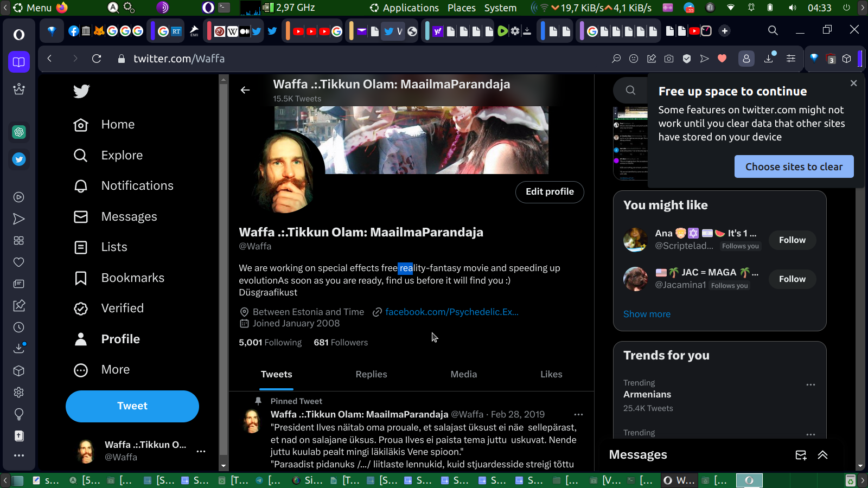Reload the twitter.com page
Viewport: 868px width, 488px height.
97,59
